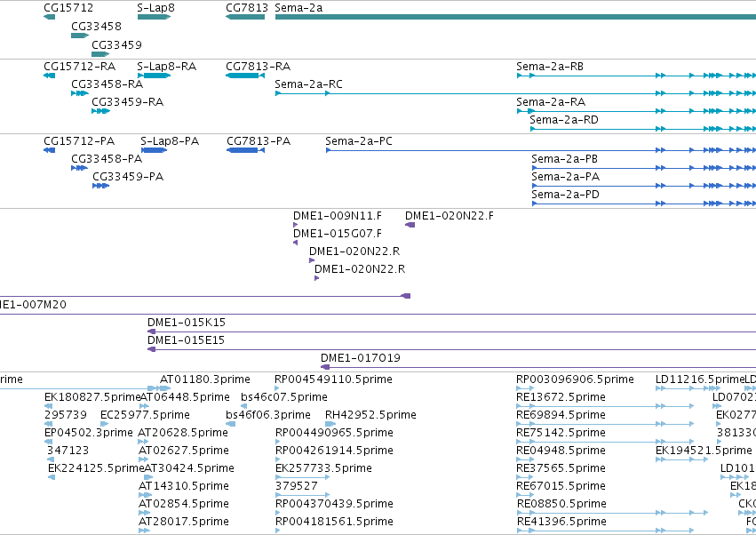Select BAC end DME1-009N11.F
The height and width of the screenshot is (535, 756).
[x=337, y=216]
